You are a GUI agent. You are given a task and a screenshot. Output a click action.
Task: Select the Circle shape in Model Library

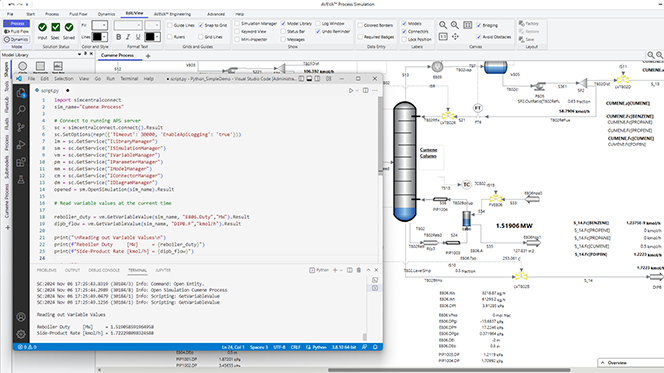(22, 66)
